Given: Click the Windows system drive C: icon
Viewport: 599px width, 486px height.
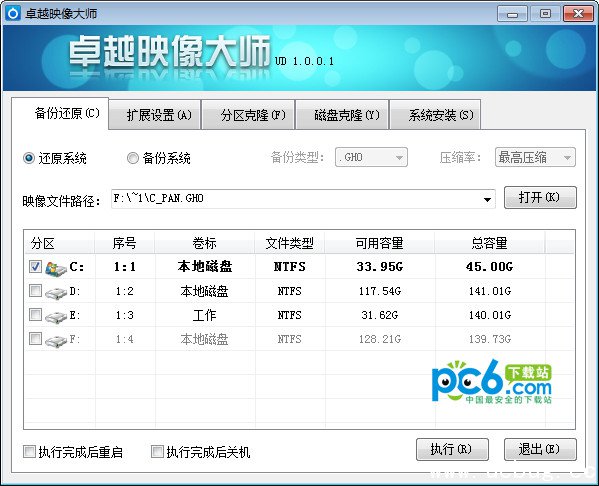Looking at the screenshot, I should 56,268.
